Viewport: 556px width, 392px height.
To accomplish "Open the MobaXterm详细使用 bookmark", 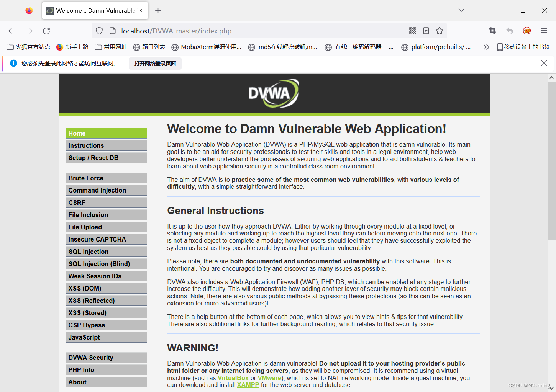I will pyautogui.click(x=207, y=47).
